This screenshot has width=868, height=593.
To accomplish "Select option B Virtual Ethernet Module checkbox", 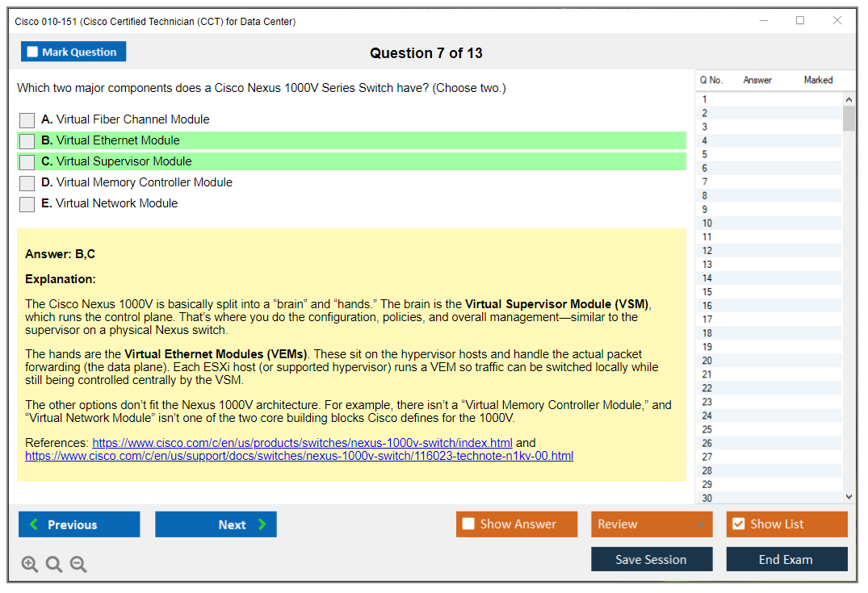I will [x=27, y=141].
